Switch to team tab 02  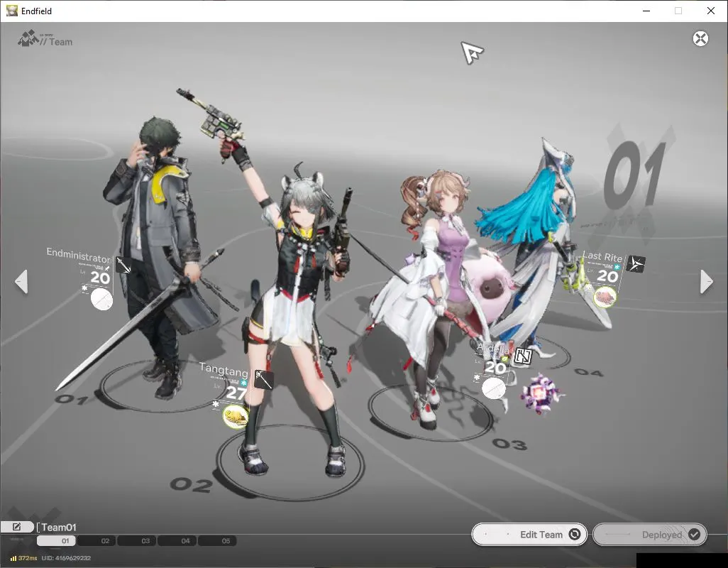(x=106, y=541)
